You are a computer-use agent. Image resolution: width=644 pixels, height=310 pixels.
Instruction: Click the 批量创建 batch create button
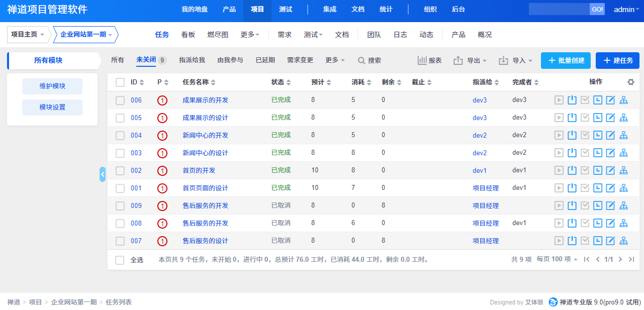click(x=566, y=60)
